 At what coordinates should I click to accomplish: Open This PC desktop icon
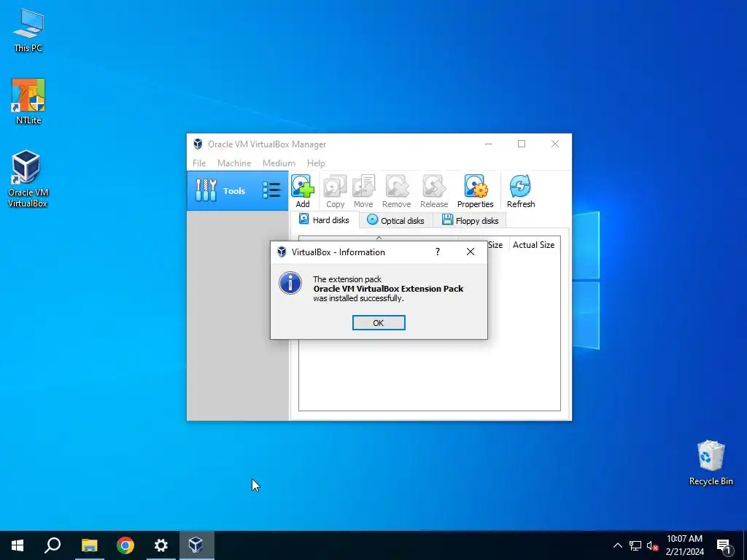(28, 30)
